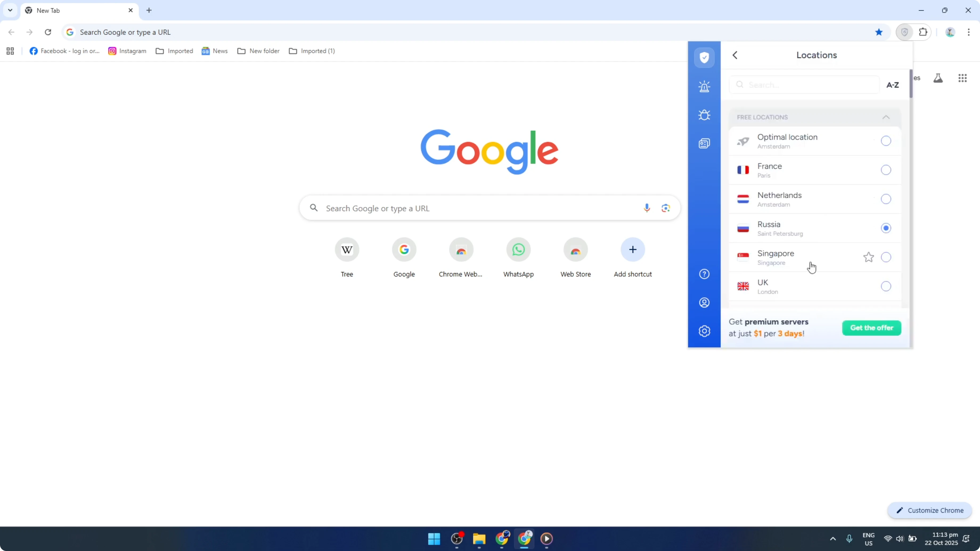Open Instagram bookmark
Image resolution: width=980 pixels, height=551 pixels.
pyautogui.click(x=128, y=51)
